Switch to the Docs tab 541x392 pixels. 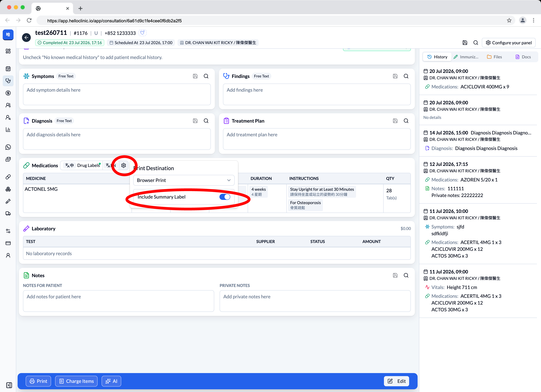tap(523, 57)
